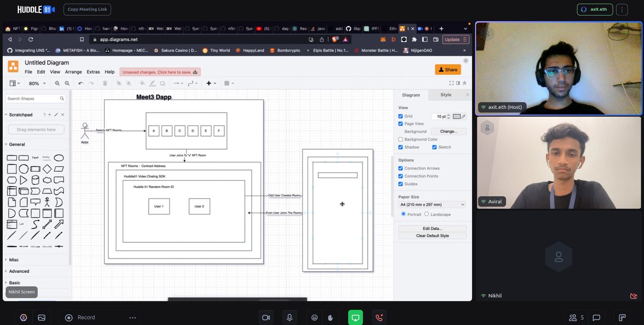Uncheck Connection Points option
Image resolution: width=644 pixels, height=325 pixels.
tap(401, 176)
